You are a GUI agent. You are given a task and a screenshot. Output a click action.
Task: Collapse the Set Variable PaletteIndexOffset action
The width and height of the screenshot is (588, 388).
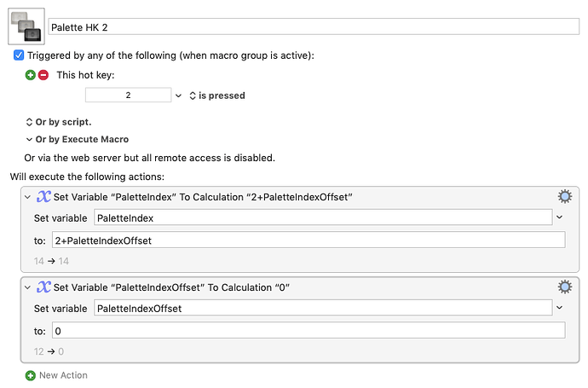click(x=27, y=287)
